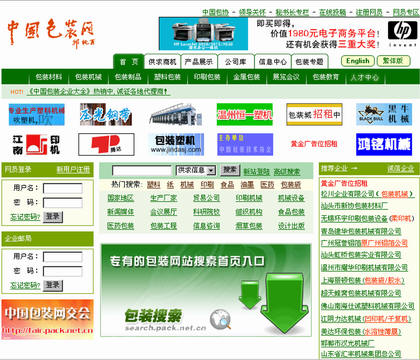Open the 公司库 tab
This screenshot has width=420, height=360.
236,62
